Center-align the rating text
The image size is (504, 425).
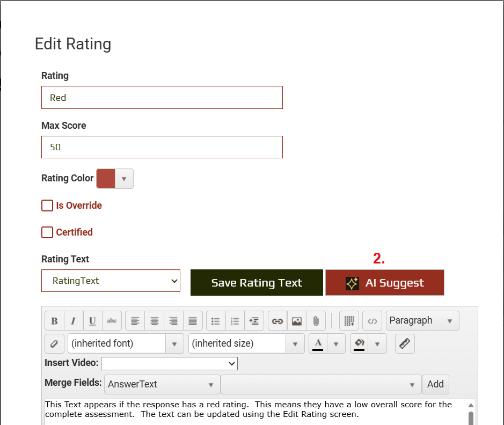[x=154, y=321]
